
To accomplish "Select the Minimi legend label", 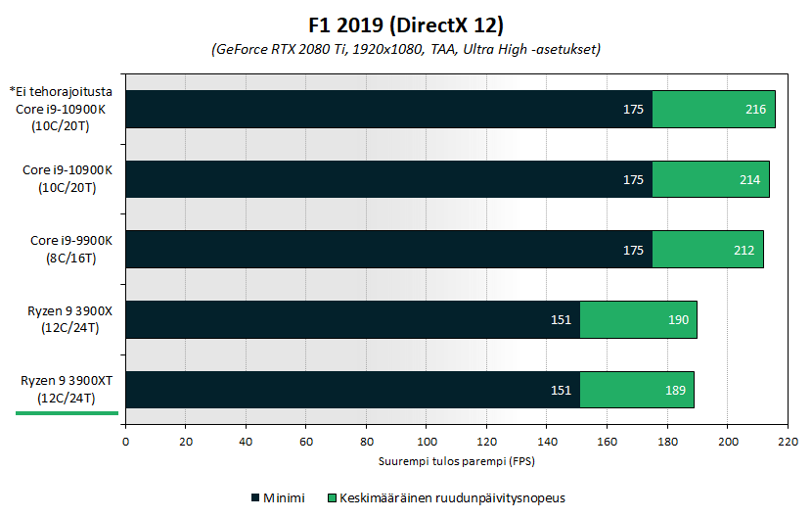I will point(284,497).
